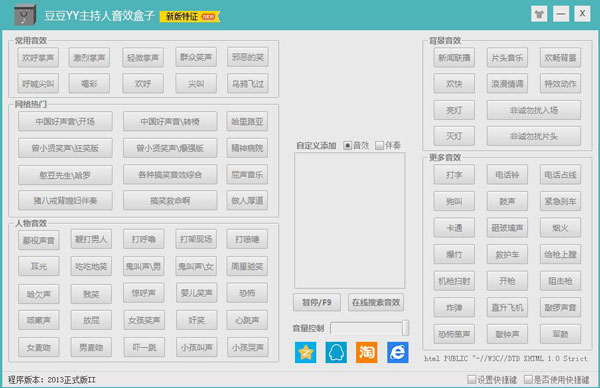
Task: Trigger the 乌鸦飞过 crow sound
Action: coord(248,83)
